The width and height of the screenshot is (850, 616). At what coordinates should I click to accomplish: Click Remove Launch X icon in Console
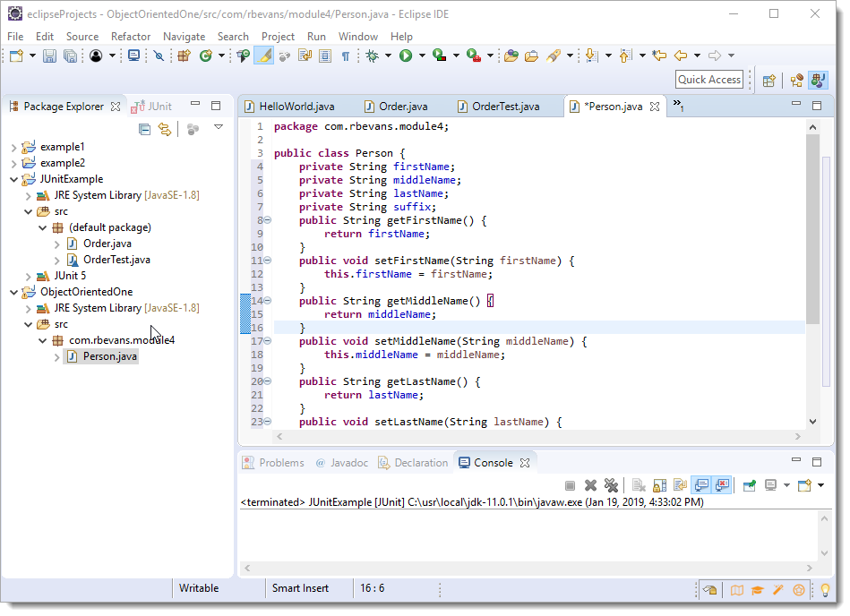tap(590, 485)
